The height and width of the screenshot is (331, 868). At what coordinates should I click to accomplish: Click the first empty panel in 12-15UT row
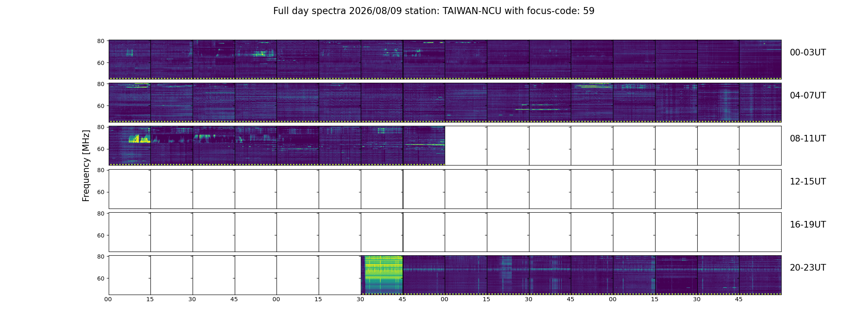[x=130, y=189]
